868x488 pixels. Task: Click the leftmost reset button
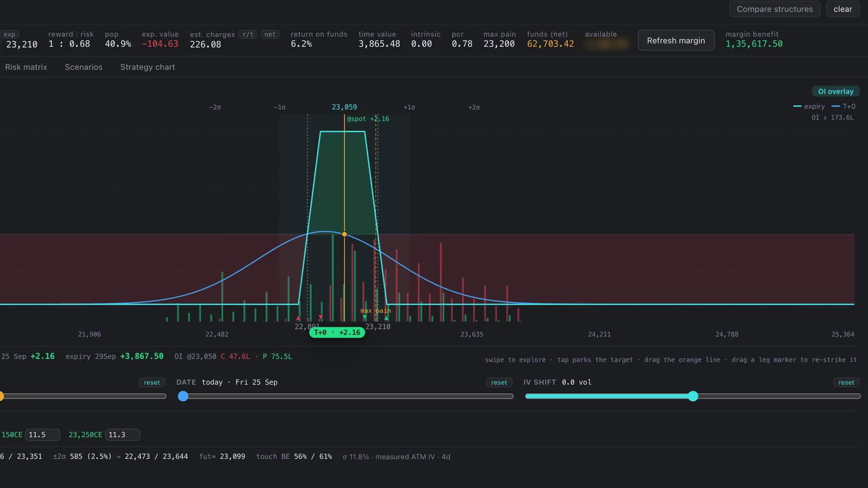pos(152,382)
